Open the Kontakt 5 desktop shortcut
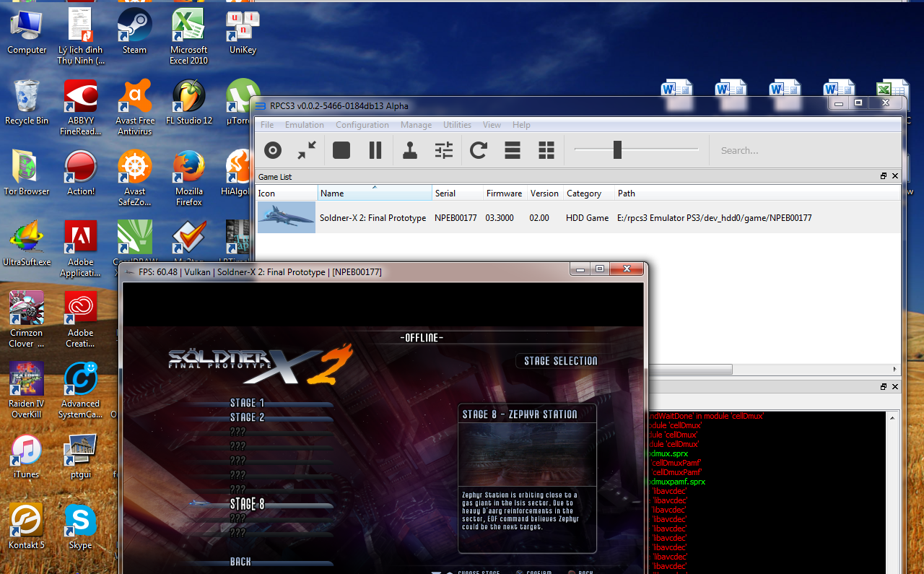The height and width of the screenshot is (574, 924). click(x=27, y=527)
